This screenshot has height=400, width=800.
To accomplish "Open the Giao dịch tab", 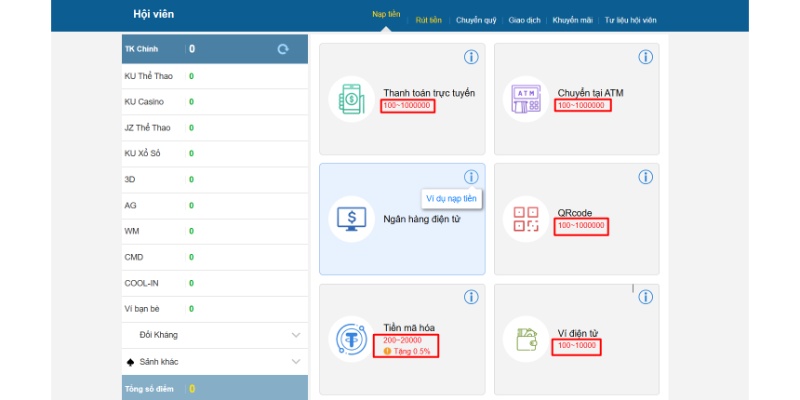I will point(524,20).
